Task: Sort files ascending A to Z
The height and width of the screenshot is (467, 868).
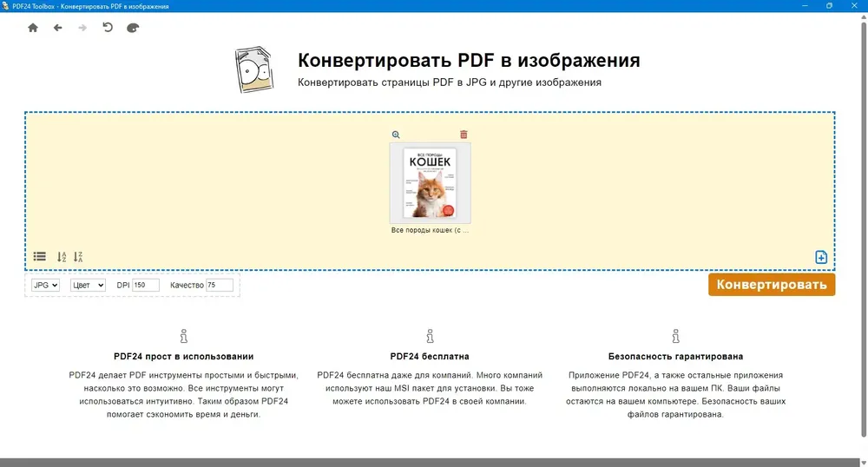Action: coord(62,257)
